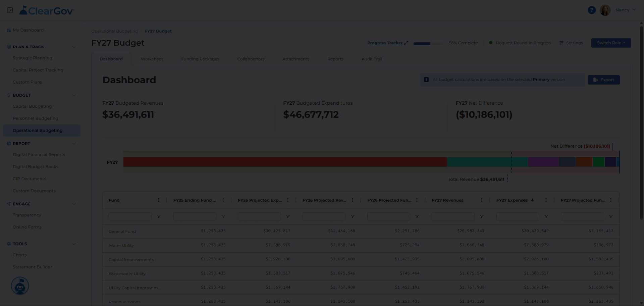Open the FY27 Expenses column options menu
Viewport: 644px width, 306px height.
[x=546, y=200]
